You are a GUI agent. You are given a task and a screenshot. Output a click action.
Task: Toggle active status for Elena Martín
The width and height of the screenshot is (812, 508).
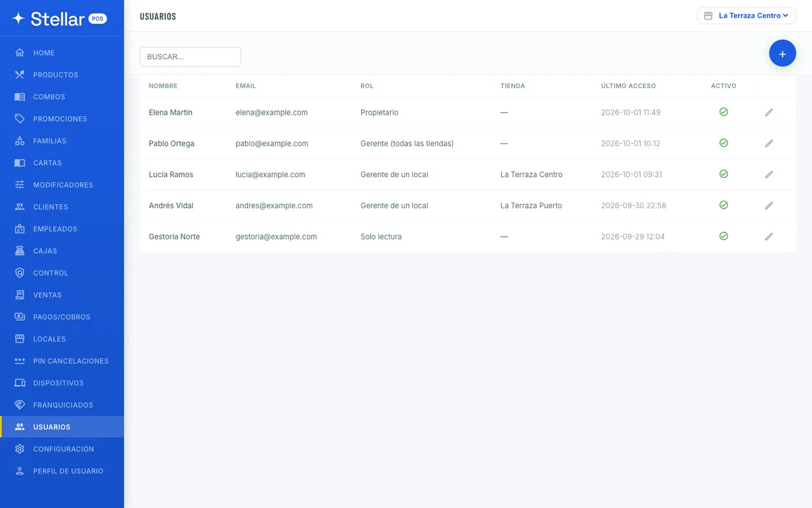click(x=723, y=112)
